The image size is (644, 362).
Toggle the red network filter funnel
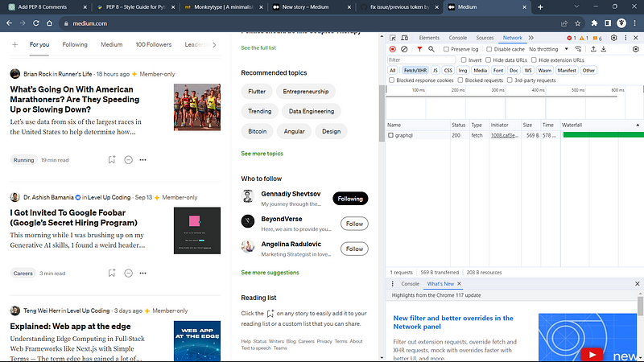419,49
